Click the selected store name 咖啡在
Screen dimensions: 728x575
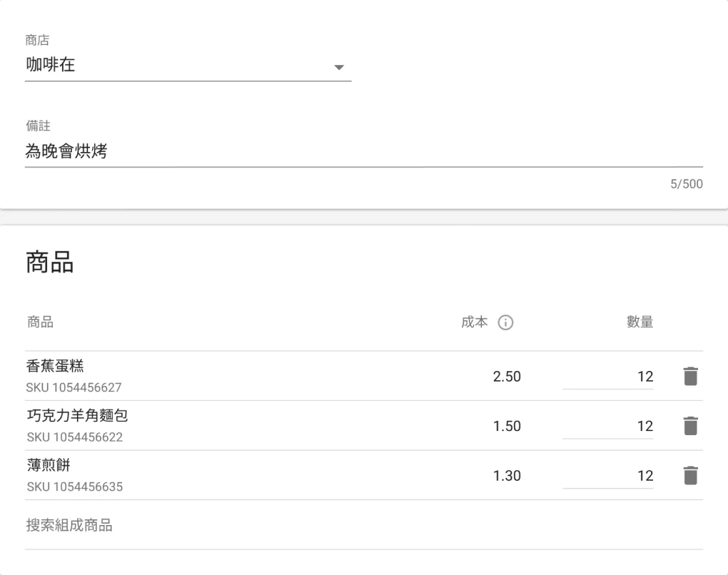[51, 66]
